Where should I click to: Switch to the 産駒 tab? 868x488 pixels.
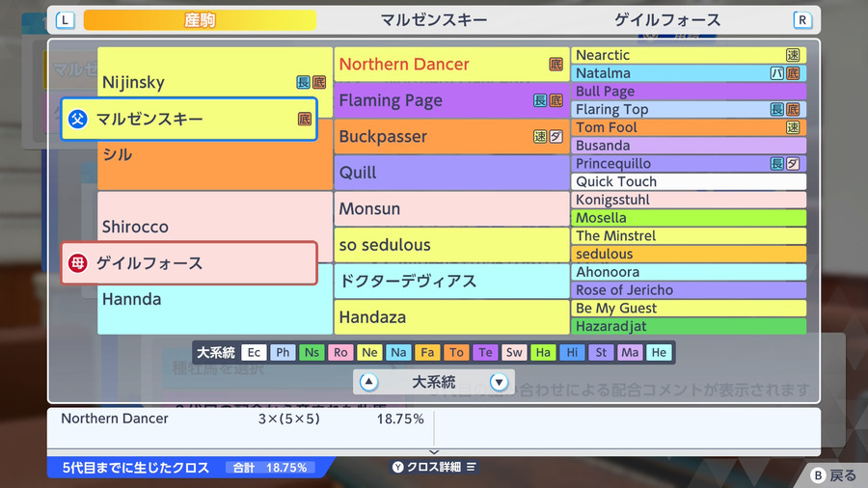(200, 20)
